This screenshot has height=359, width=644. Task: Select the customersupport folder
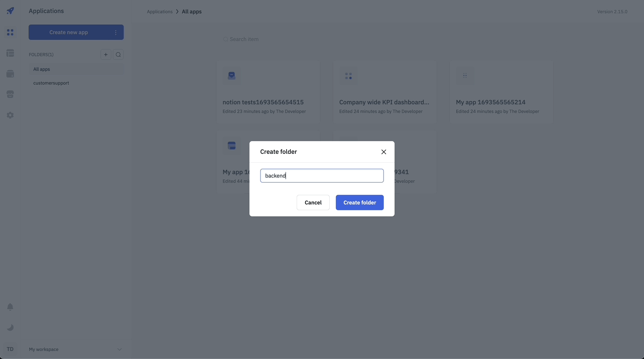pyautogui.click(x=51, y=83)
